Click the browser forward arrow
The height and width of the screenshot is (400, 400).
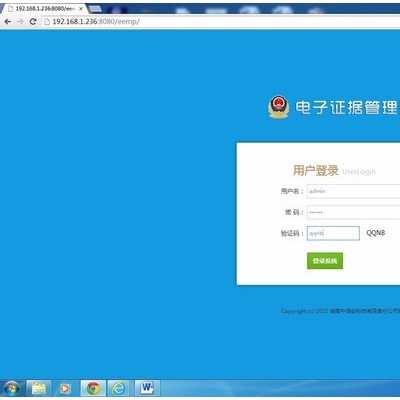[x=20, y=22]
